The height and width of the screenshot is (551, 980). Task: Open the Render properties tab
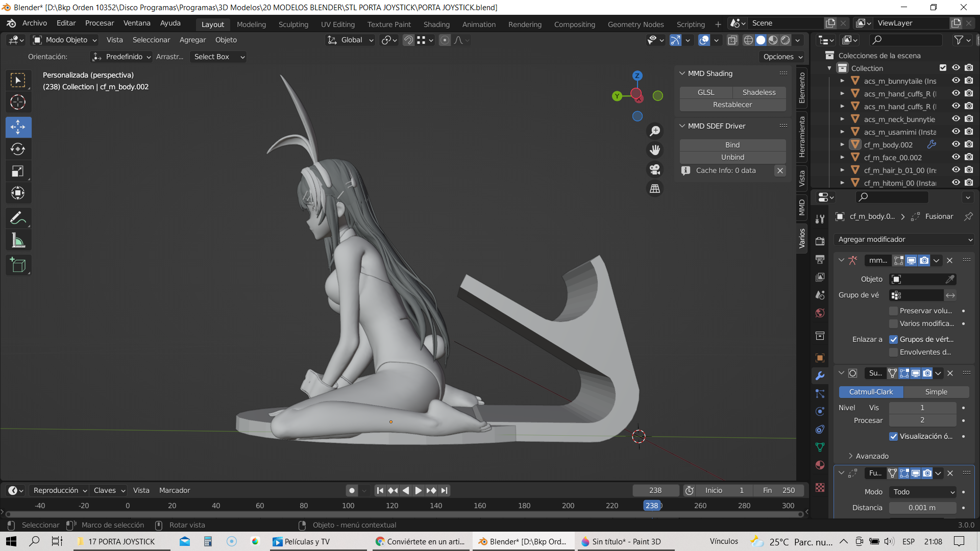tap(820, 241)
